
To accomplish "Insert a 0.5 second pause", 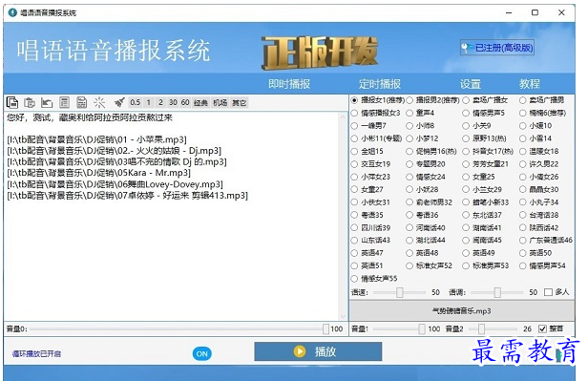I will tap(135, 102).
